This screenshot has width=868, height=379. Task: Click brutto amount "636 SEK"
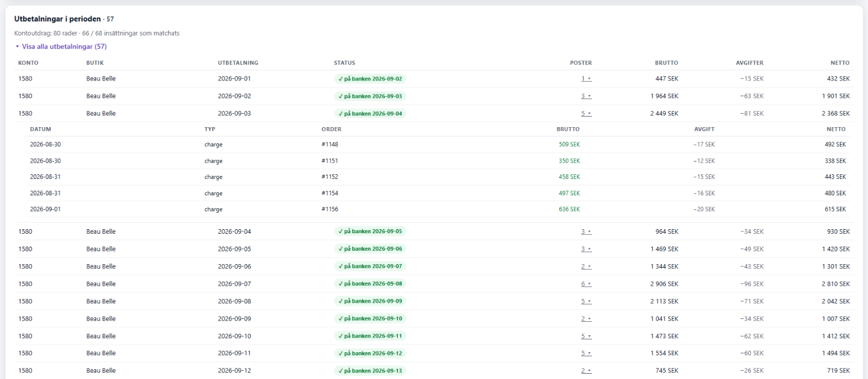click(569, 209)
